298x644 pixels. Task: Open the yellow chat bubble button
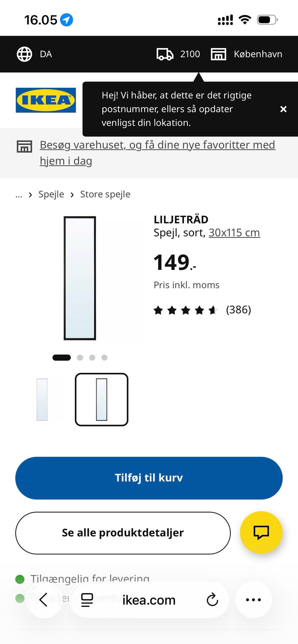coord(261,532)
